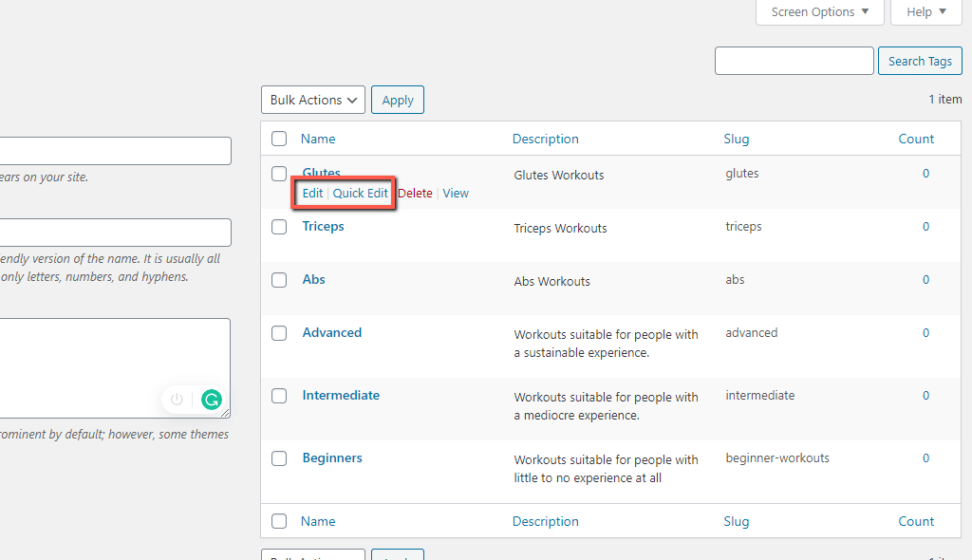Click the 'Glutes Workouts' description text
The height and width of the screenshot is (560, 972).
[558, 175]
